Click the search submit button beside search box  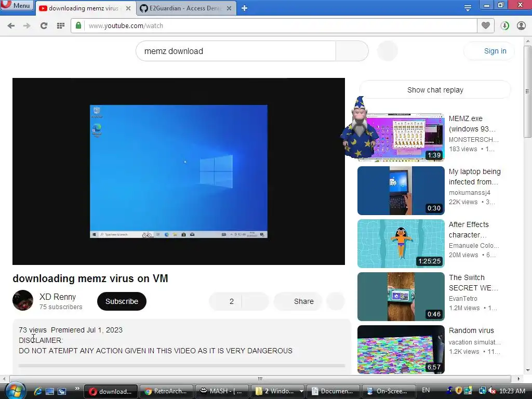[352, 51]
